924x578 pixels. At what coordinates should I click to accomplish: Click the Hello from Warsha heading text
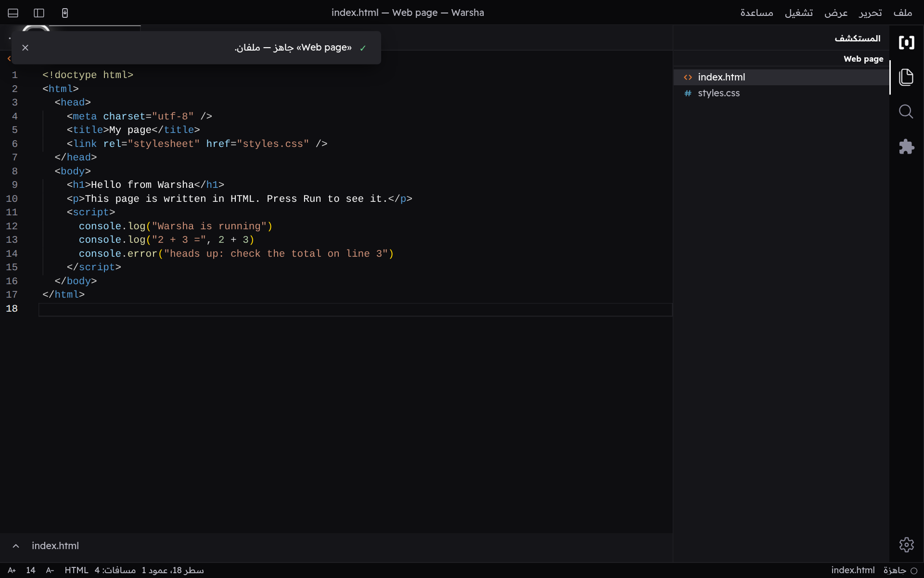(x=142, y=185)
